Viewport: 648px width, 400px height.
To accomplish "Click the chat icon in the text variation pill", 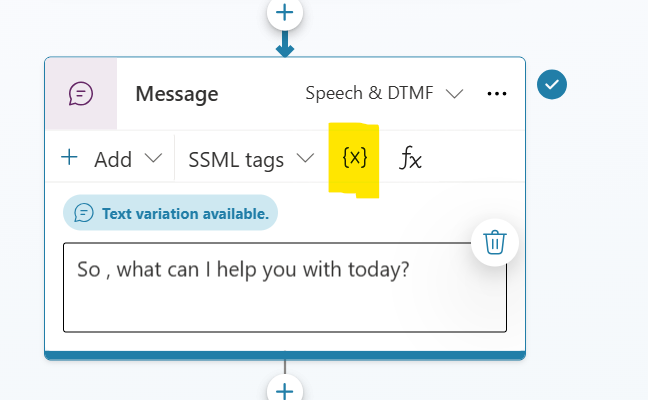I will click(x=84, y=213).
